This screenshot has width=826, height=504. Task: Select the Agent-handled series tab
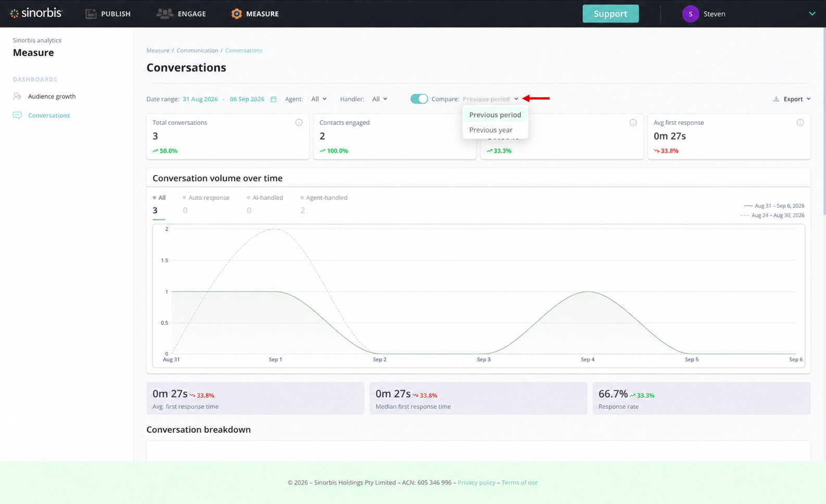[324, 204]
